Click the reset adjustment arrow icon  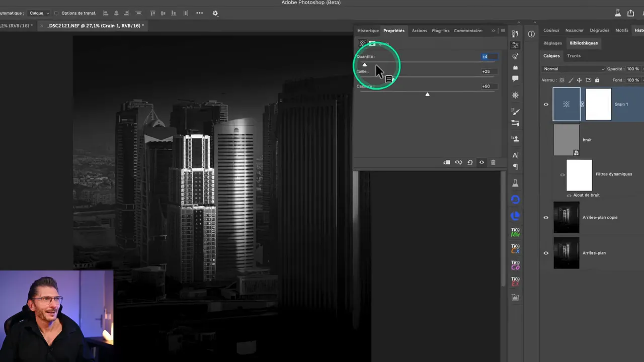point(470,162)
